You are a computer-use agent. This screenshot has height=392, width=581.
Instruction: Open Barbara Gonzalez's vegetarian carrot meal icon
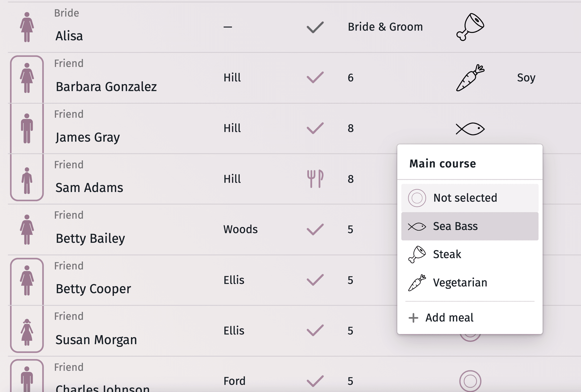[470, 78]
